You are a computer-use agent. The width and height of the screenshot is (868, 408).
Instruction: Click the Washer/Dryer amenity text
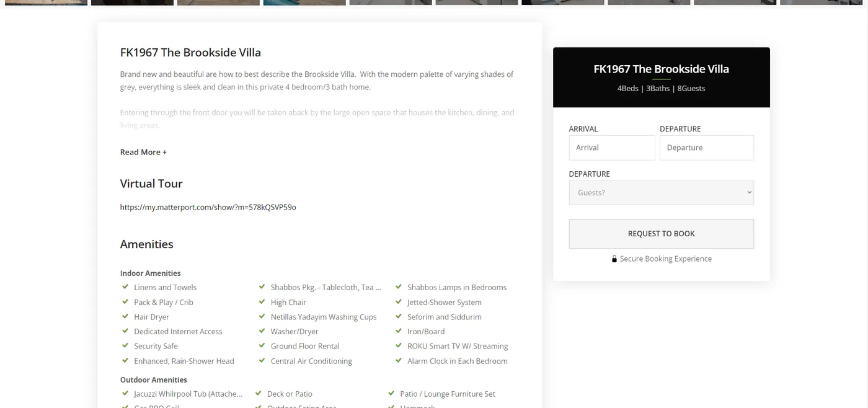coord(294,332)
